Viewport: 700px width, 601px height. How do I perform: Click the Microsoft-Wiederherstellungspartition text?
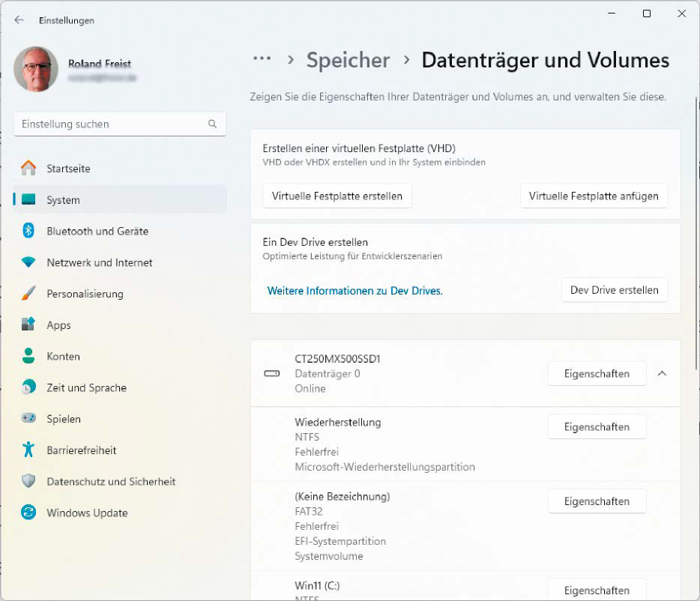point(384,467)
